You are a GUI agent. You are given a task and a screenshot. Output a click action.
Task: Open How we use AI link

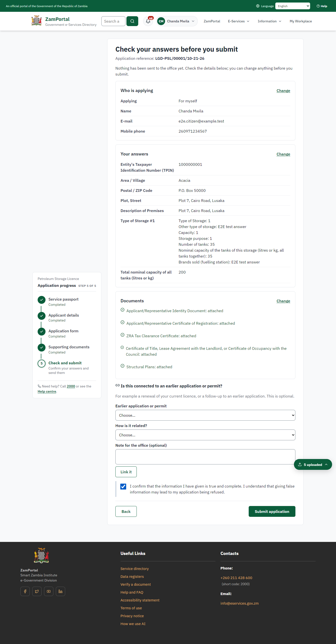point(133,624)
